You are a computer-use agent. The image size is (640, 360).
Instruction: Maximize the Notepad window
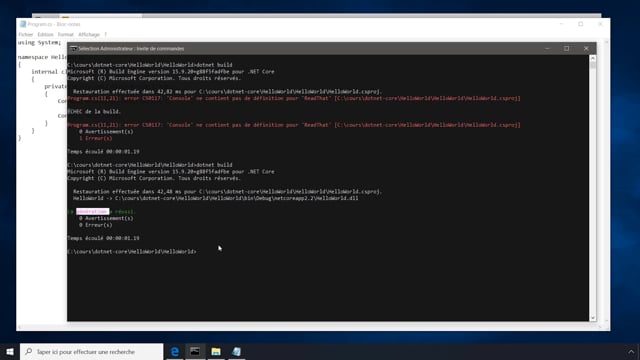coord(580,24)
